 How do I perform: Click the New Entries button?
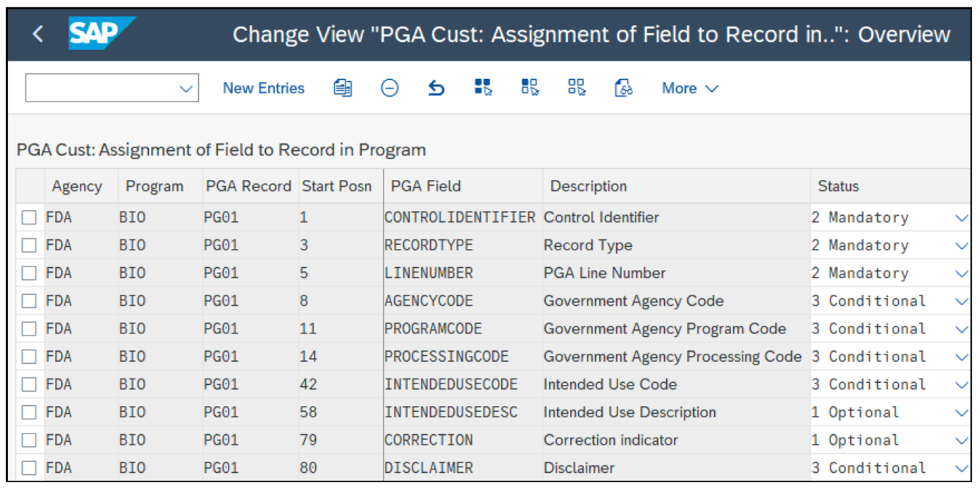tap(263, 87)
